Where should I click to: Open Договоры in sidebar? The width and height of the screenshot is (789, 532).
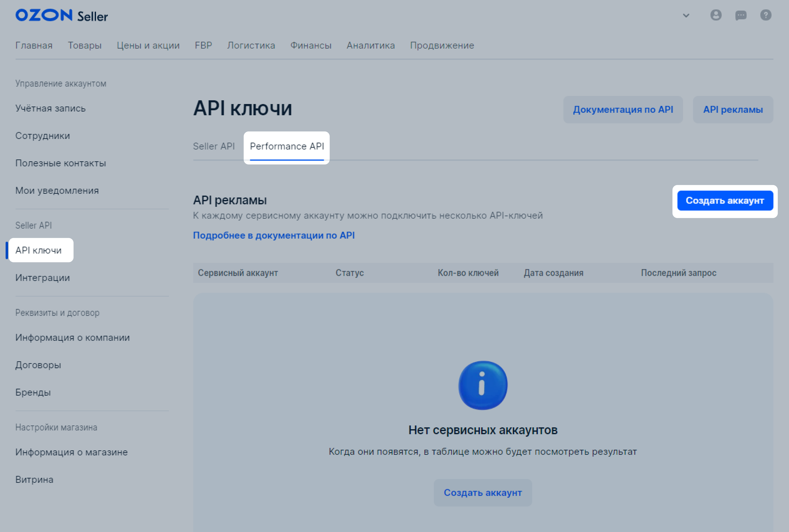tap(38, 365)
